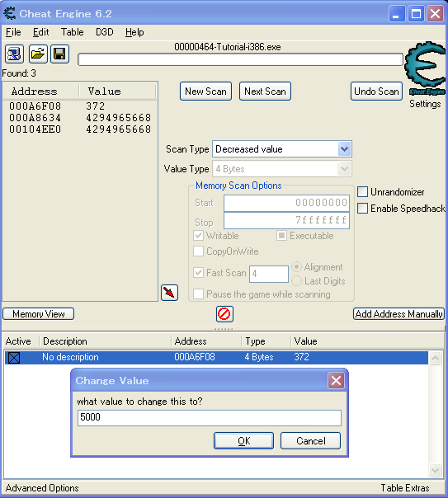Viewport: 448px width, 498px height.
Task: Select the Alignment radio button
Action: point(296,267)
